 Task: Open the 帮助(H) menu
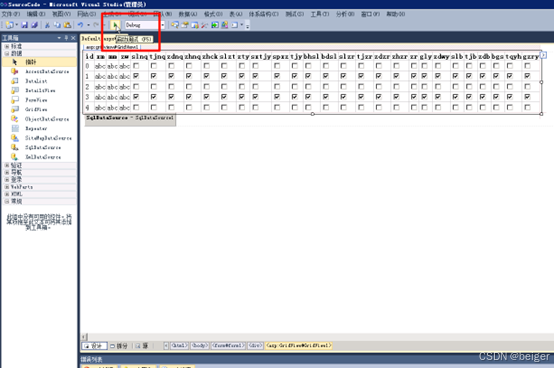pos(396,14)
